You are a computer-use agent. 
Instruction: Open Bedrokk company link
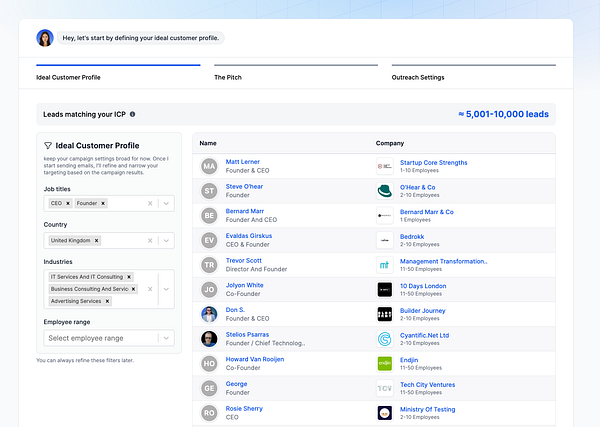pos(412,237)
